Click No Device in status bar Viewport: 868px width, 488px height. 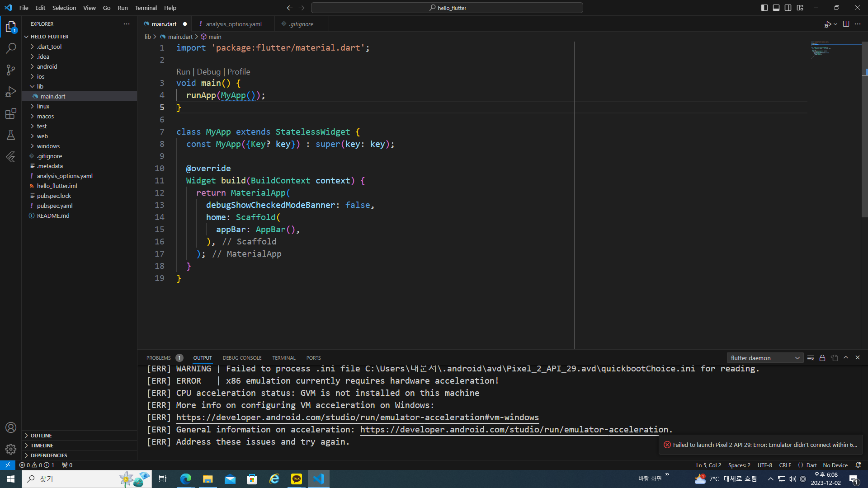(x=835, y=465)
